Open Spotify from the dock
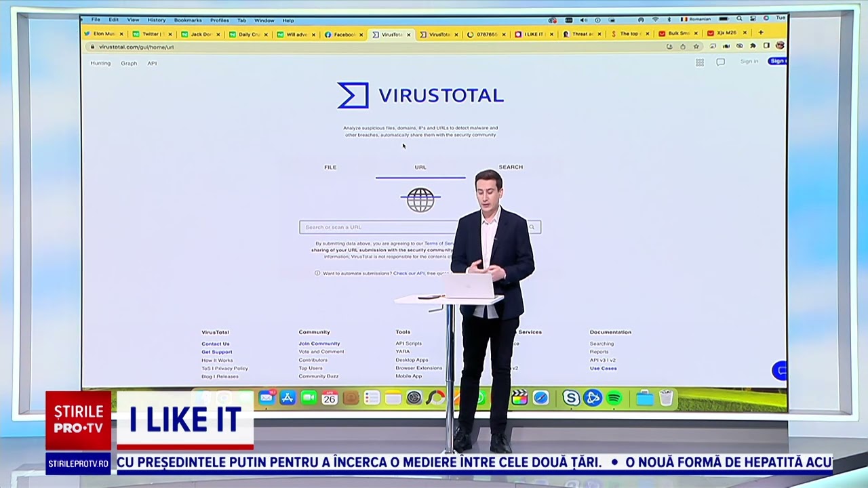 [614, 399]
